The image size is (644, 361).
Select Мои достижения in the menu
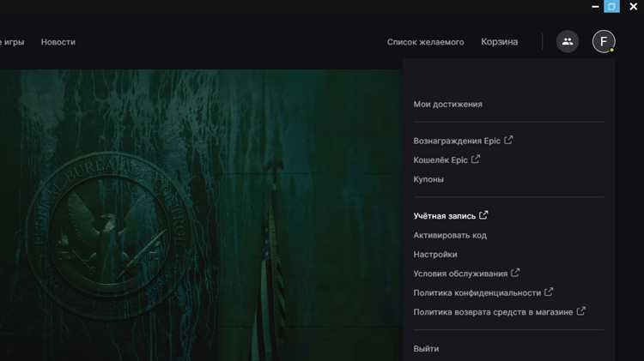coord(447,105)
